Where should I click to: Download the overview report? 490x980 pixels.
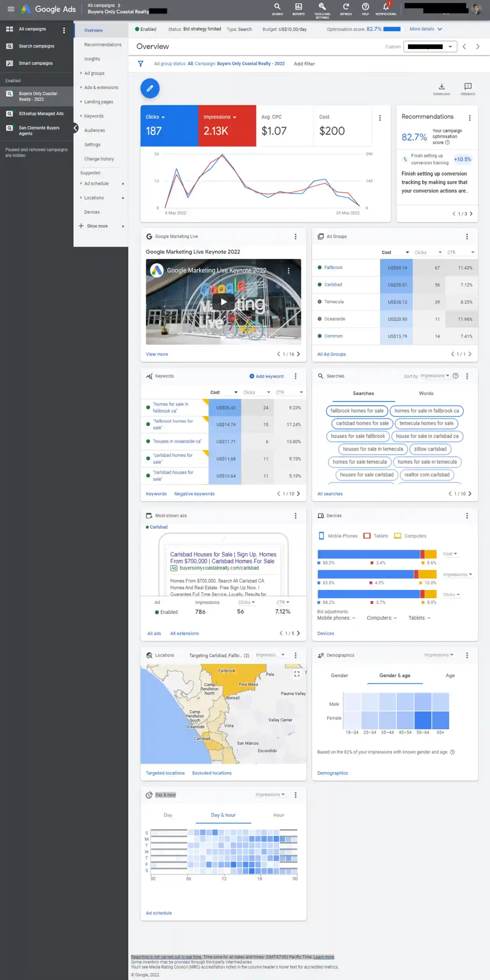click(442, 89)
